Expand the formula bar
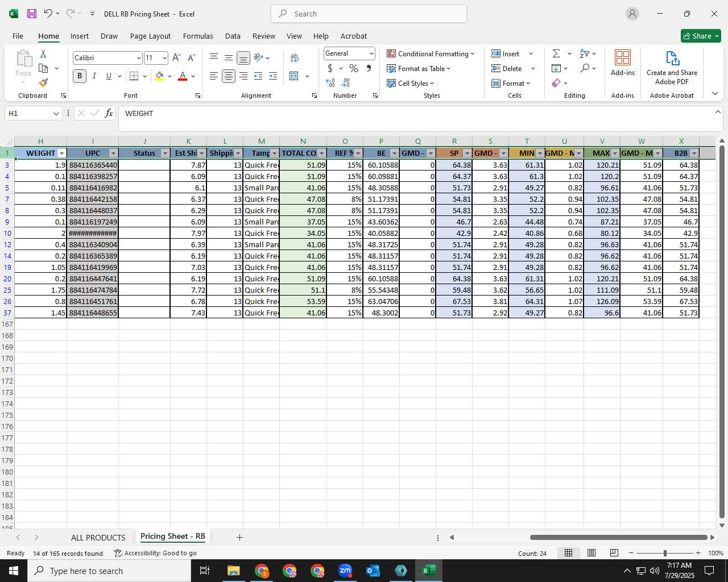 718,112
